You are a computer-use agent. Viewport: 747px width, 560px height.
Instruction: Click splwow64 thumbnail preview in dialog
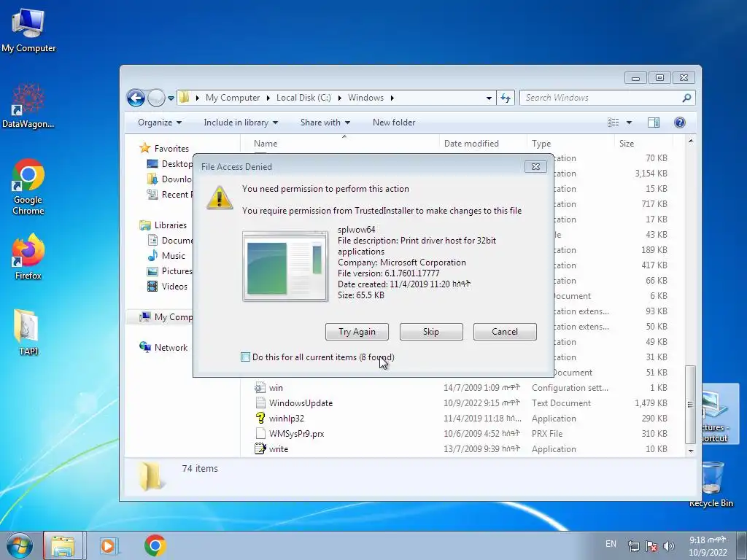285,265
